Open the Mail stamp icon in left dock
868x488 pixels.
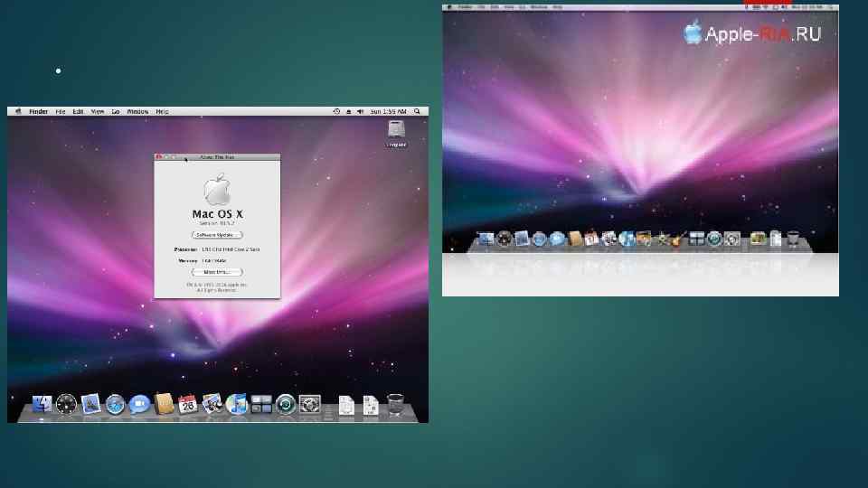(90, 404)
